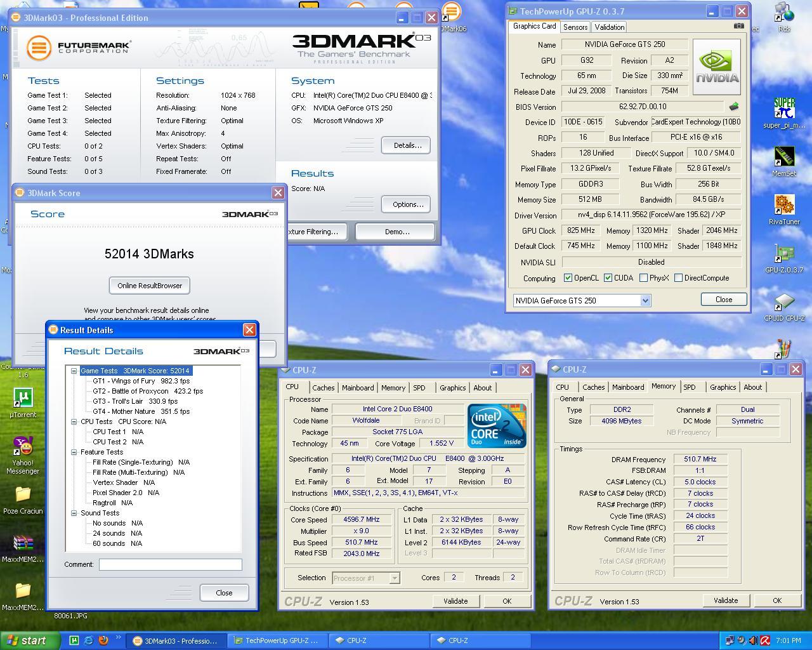812x650 pixels.
Task: Click the first green quick launch icon
Action: (74, 640)
